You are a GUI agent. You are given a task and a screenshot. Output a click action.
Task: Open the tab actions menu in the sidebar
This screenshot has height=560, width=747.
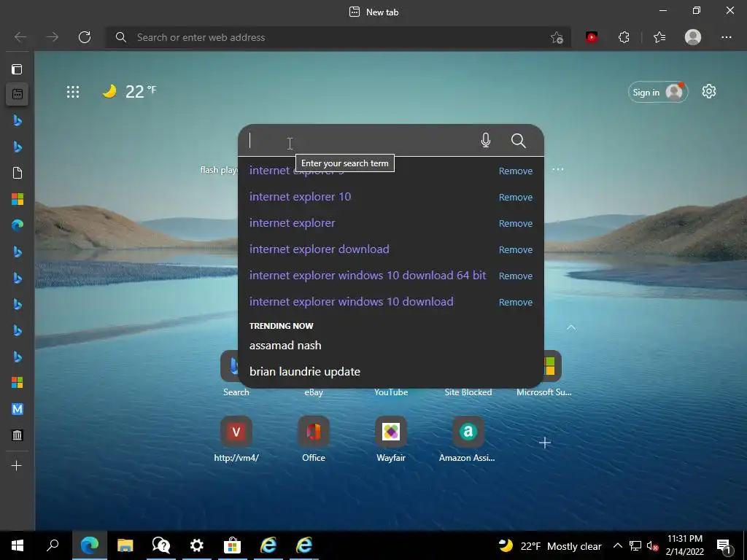click(18, 69)
